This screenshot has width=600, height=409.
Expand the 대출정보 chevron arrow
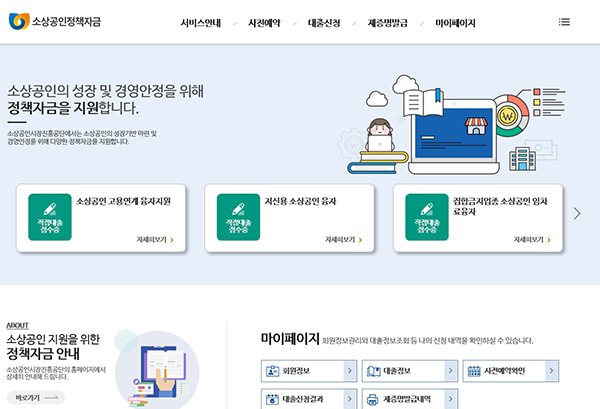point(449,372)
